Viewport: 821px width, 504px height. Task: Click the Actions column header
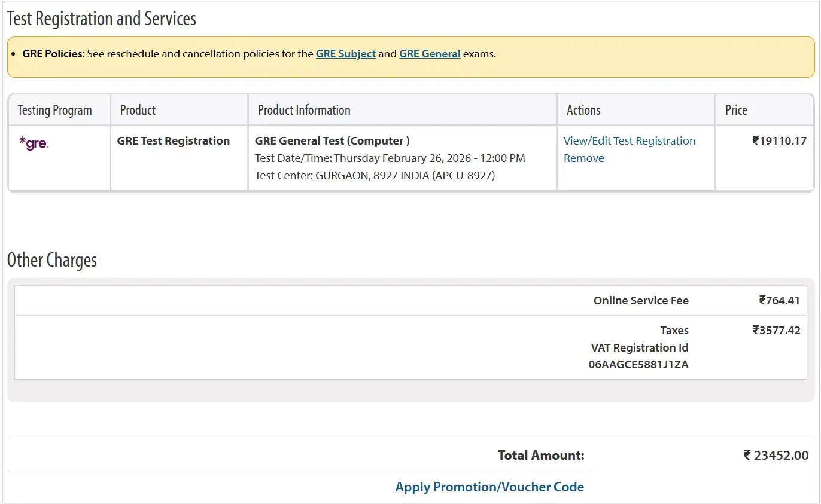(583, 110)
